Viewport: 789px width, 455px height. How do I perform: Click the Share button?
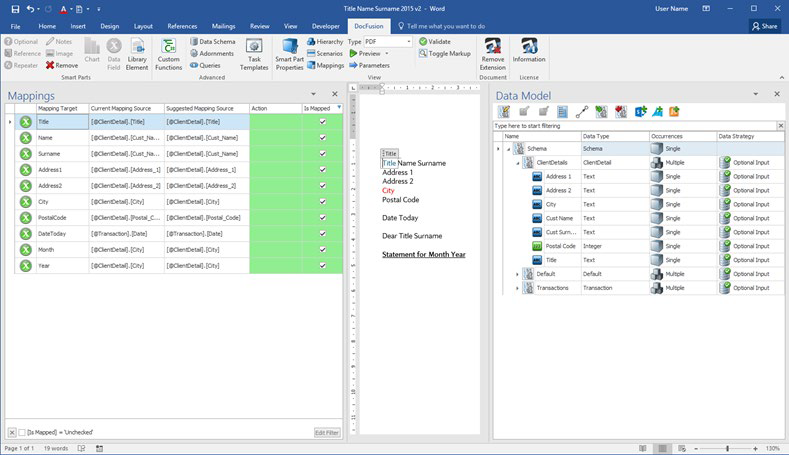pyautogui.click(x=764, y=26)
